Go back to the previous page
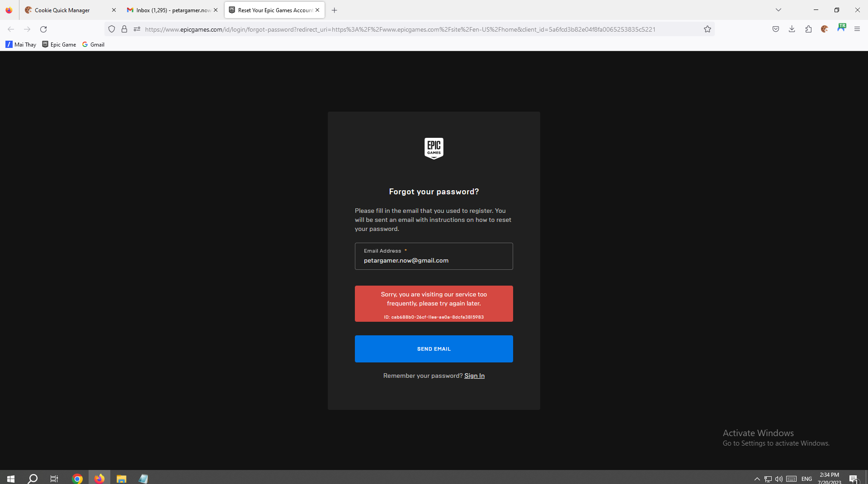 click(x=11, y=29)
